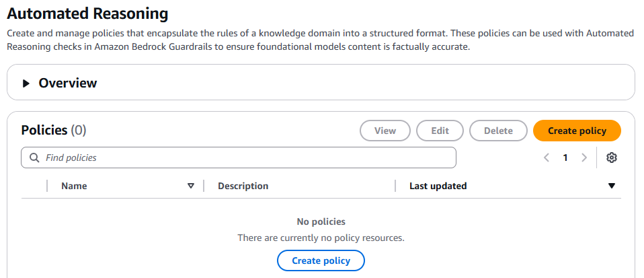Expand the Overview section triangle
This screenshot has width=644, height=278.
pos(26,83)
